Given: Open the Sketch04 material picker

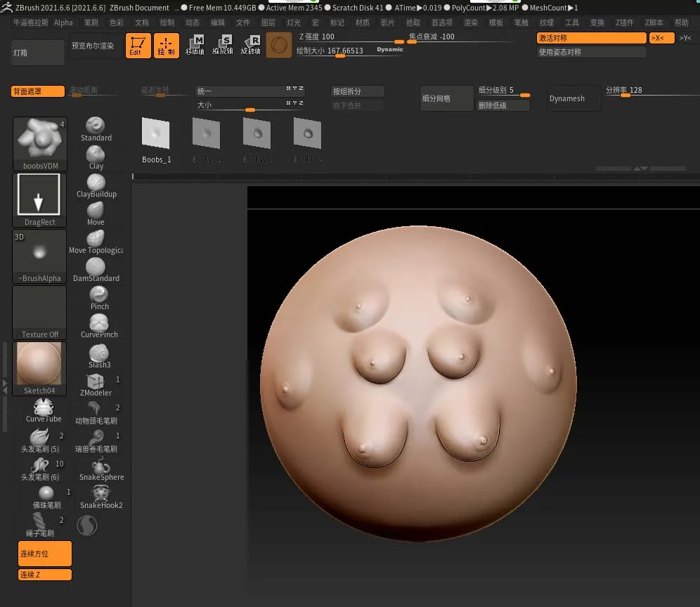Looking at the screenshot, I should pos(39,368).
